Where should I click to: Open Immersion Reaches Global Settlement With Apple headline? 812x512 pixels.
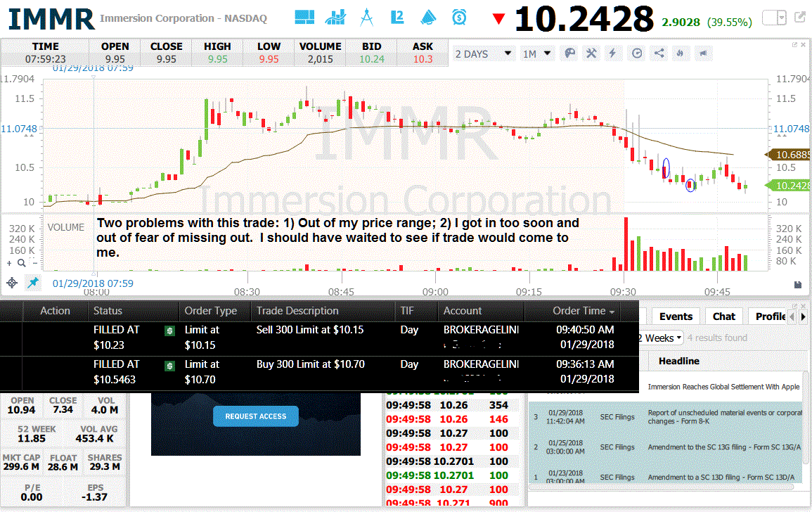723,387
